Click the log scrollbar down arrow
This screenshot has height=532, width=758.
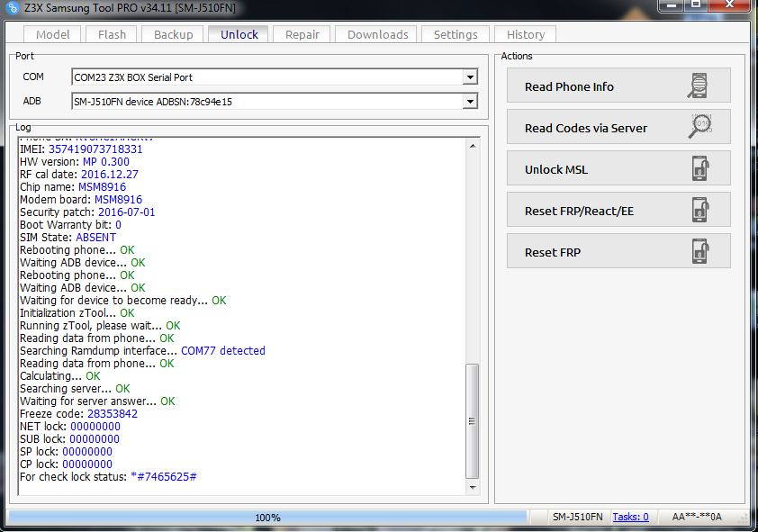click(x=473, y=488)
